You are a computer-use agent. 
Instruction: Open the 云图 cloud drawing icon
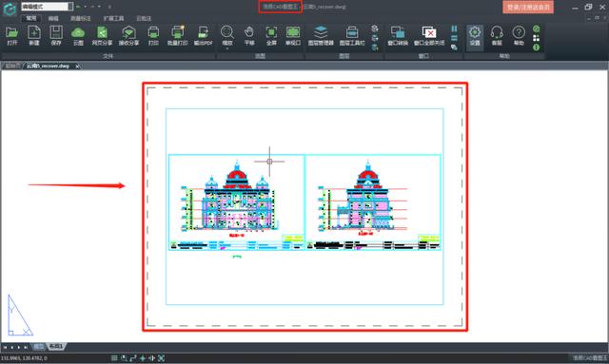pos(78,36)
